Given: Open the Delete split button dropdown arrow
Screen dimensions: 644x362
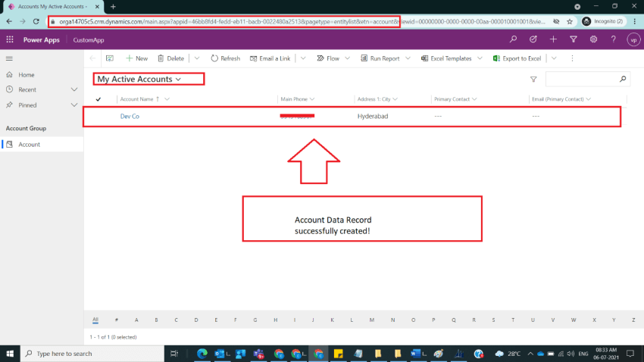Looking at the screenshot, I should [x=197, y=58].
